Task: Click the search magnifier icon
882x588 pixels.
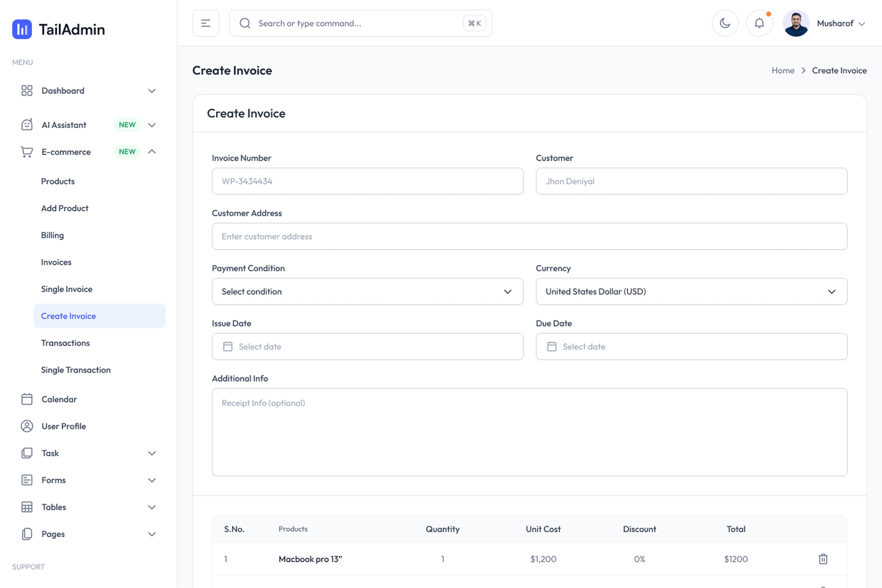Action: point(245,23)
